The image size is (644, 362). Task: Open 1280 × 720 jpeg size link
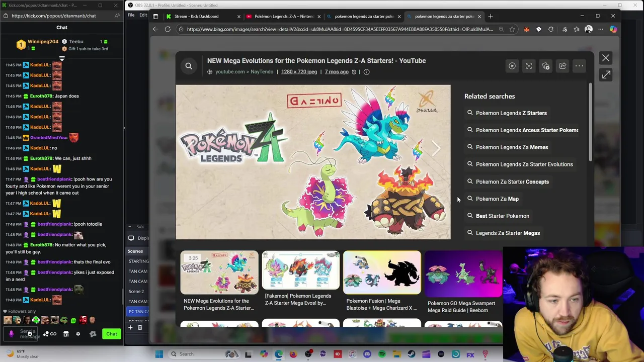click(x=299, y=72)
